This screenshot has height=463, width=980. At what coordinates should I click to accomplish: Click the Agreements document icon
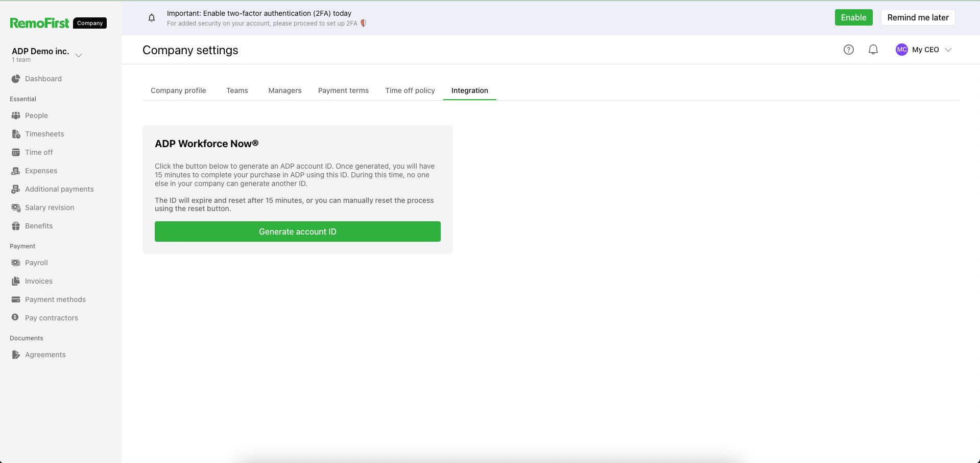(x=16, y=355)
